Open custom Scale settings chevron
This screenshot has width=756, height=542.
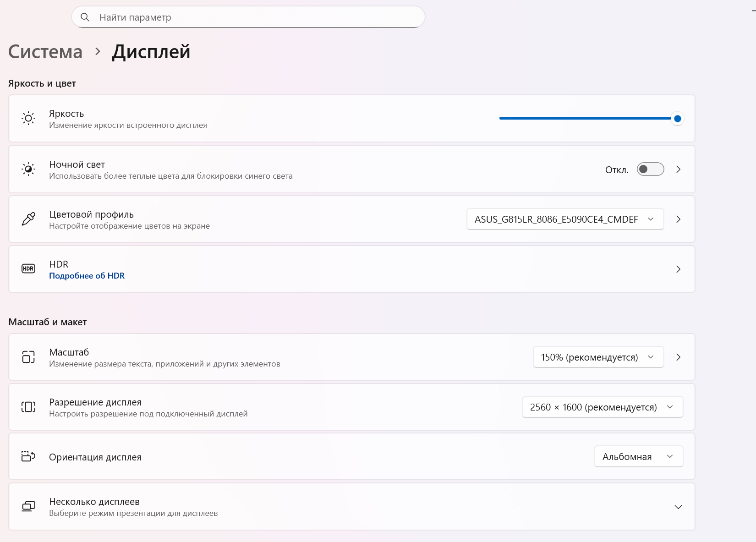tap(679, 357)
